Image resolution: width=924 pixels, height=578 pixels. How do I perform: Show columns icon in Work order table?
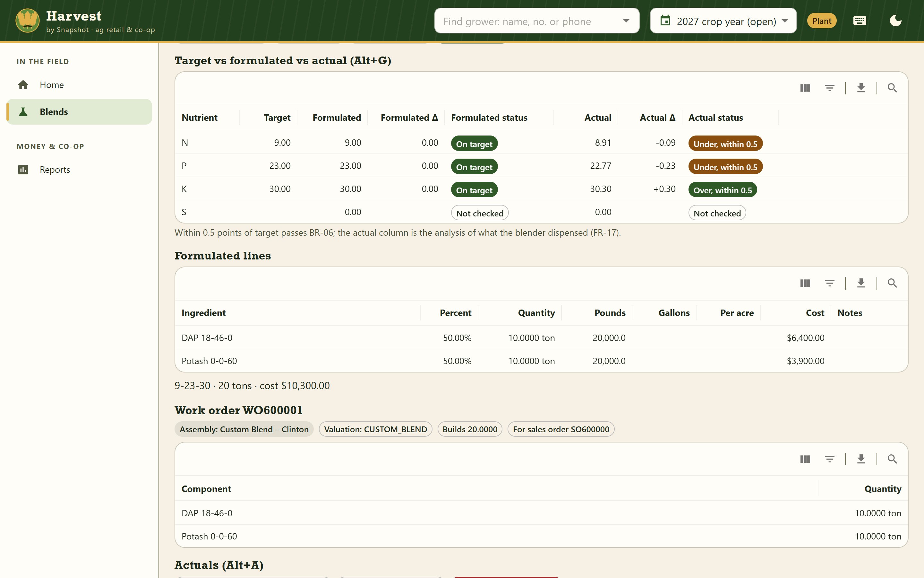[805, 459]
